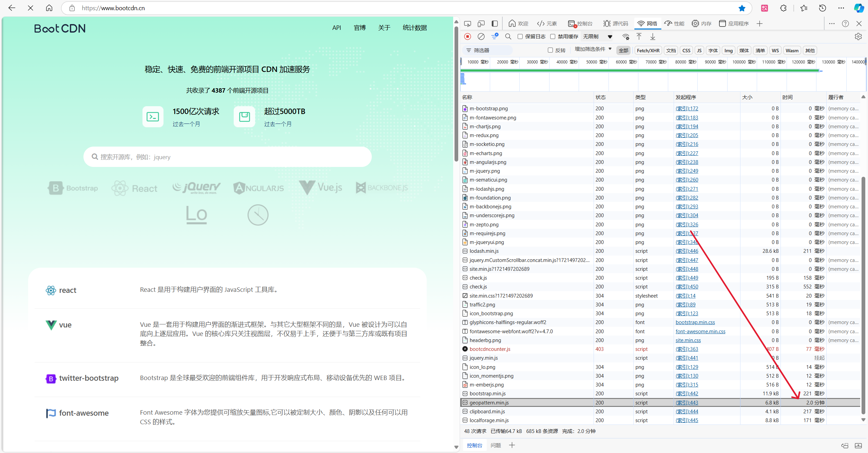Export HAR file (download arrow)

click(x=653, y=37)
